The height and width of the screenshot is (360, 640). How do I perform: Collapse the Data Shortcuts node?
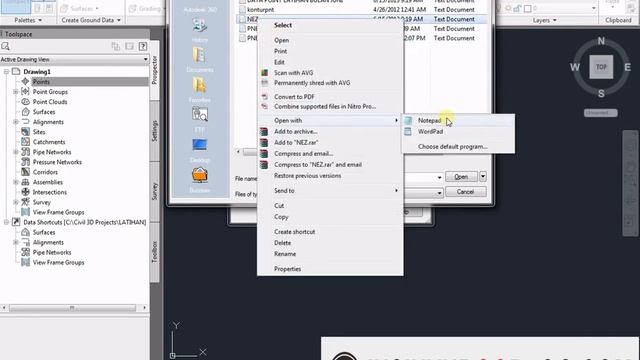(x=7, y=222)
